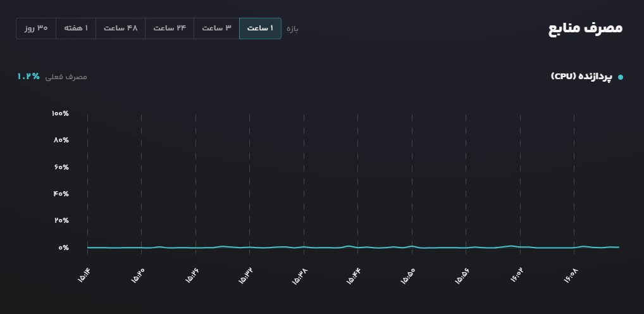Click the ۱۵:۱۴ time axis label
The width and height of the screenshot is (644, 314).
point(84,275)
